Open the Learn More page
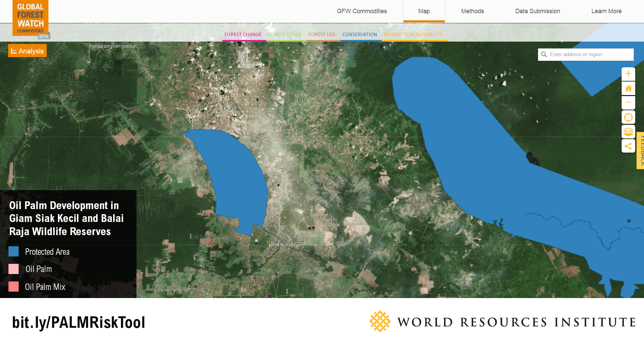The height and width of the screenshot is (341, 644). tap(606, 11)
